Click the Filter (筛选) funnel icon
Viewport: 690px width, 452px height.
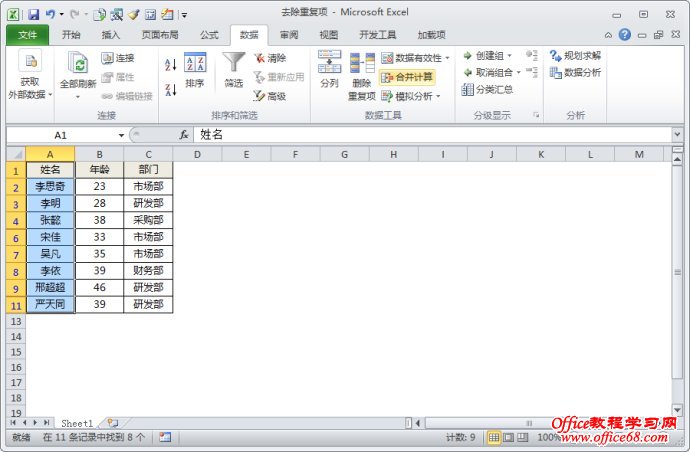tap(233, 66)
